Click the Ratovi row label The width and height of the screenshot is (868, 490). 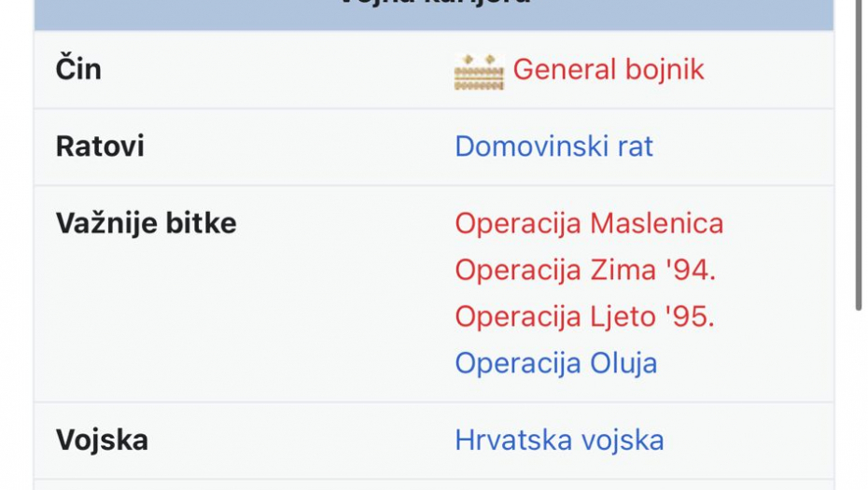coord(100,147)
